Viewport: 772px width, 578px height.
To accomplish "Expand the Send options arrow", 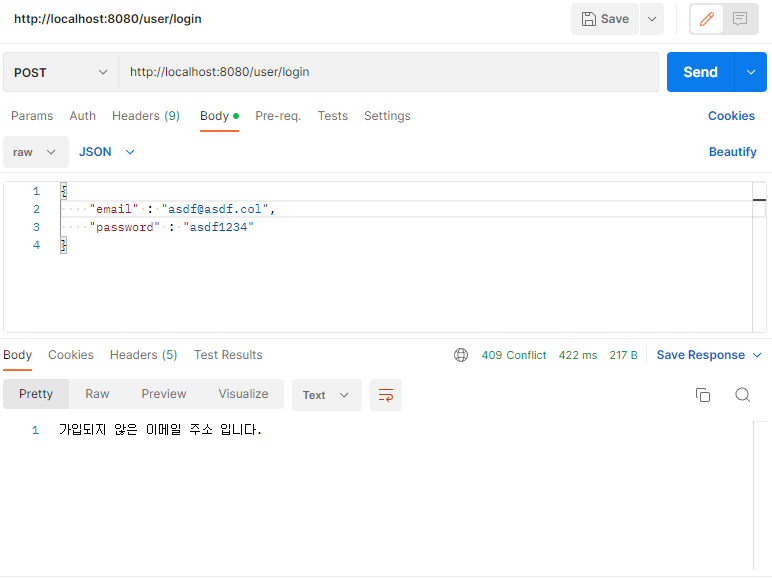I will click(751, 72).
